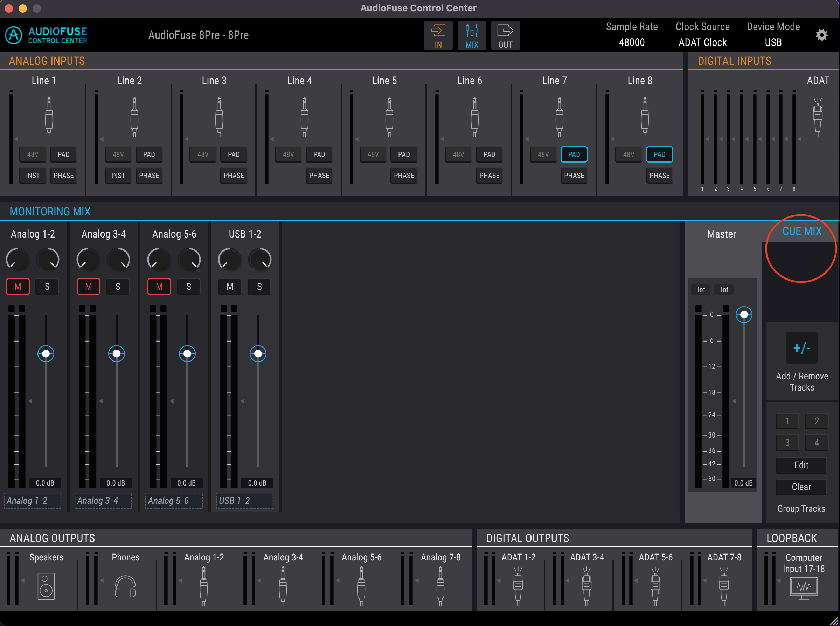Enable INST mode on Line 2
This screenshot has width=840, height=626.
pyautogui.click(x=118, y=176)
